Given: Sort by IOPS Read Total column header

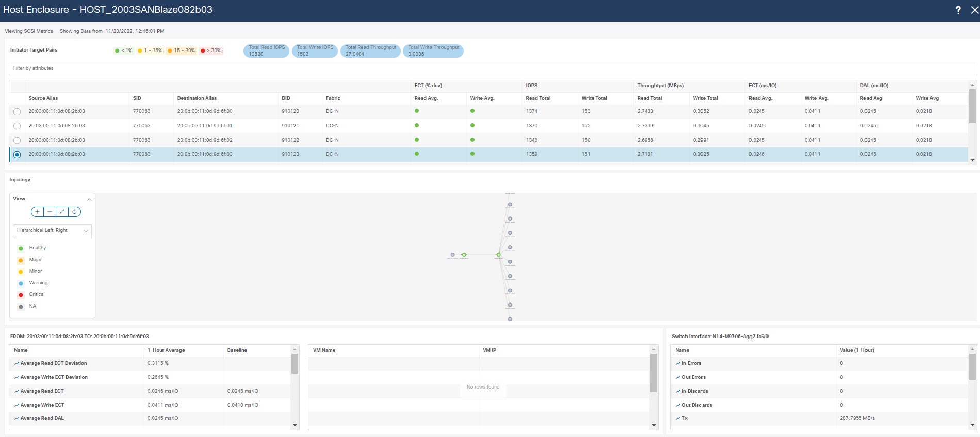Looking at the screenshot, I should coord(538,98).
